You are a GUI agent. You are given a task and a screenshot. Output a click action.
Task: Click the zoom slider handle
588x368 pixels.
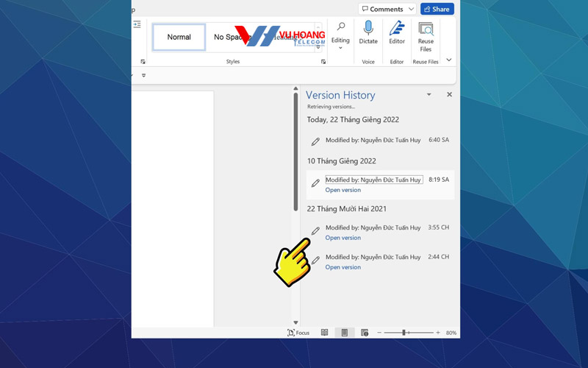click(x=404, y=333)
